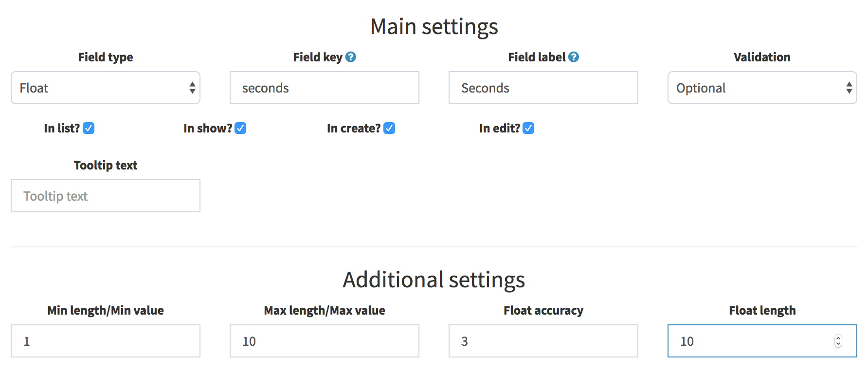Click the 'Main settings' heading
868x375 pixels.
tap(434, 27)
